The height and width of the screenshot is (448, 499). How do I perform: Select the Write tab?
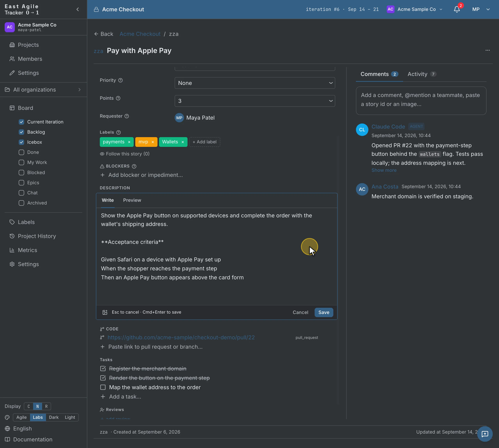(x=108, y=200)
